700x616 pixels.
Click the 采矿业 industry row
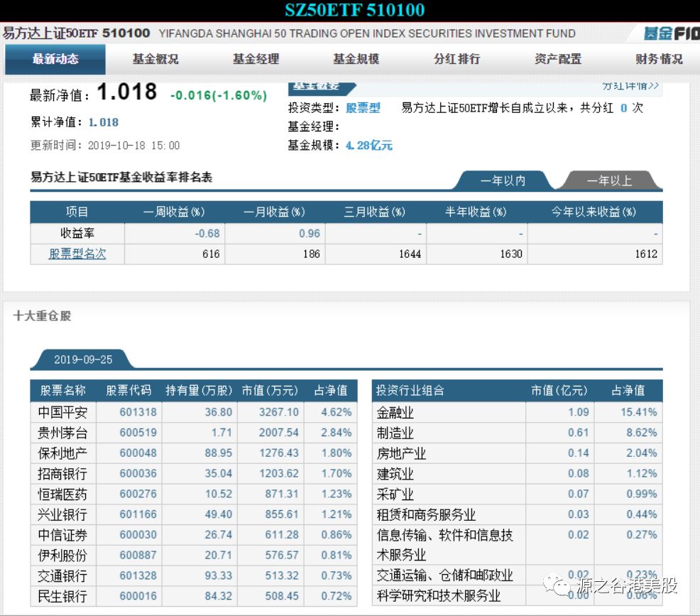point(517,494)
